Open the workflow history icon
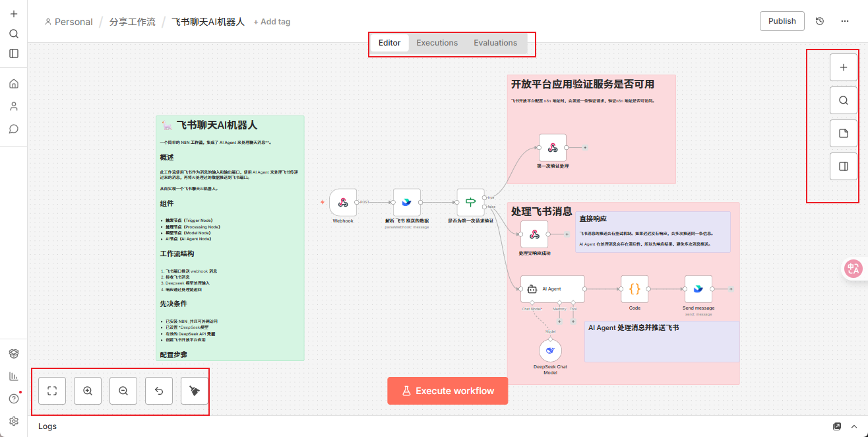Viewport: 868px width, 437px height. click(820, 21)
